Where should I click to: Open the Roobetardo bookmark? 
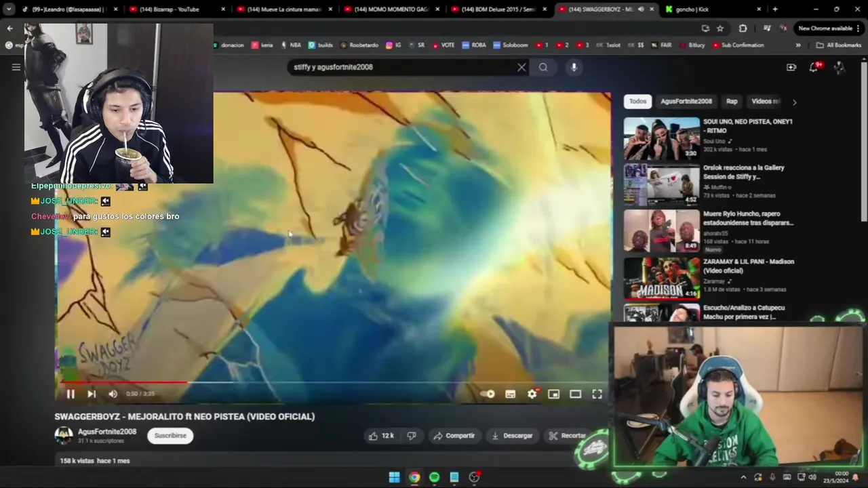[359, 45]
